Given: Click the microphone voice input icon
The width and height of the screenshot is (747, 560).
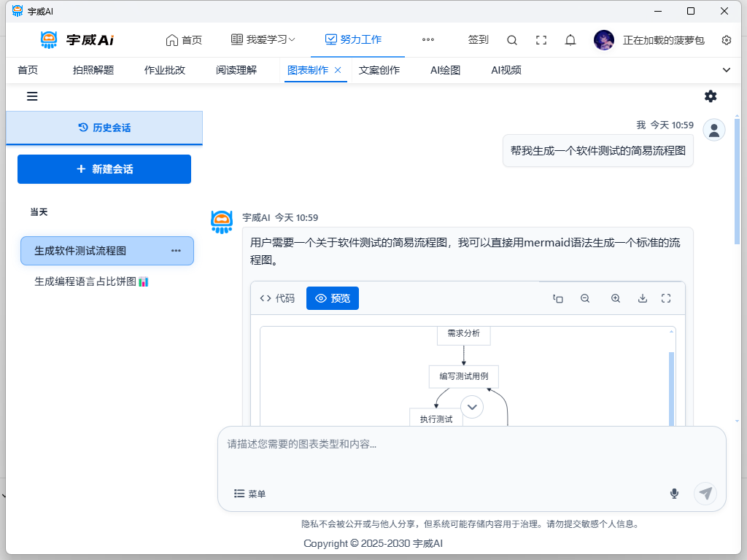Looking at the screenshot, I should tap(674, 494).
